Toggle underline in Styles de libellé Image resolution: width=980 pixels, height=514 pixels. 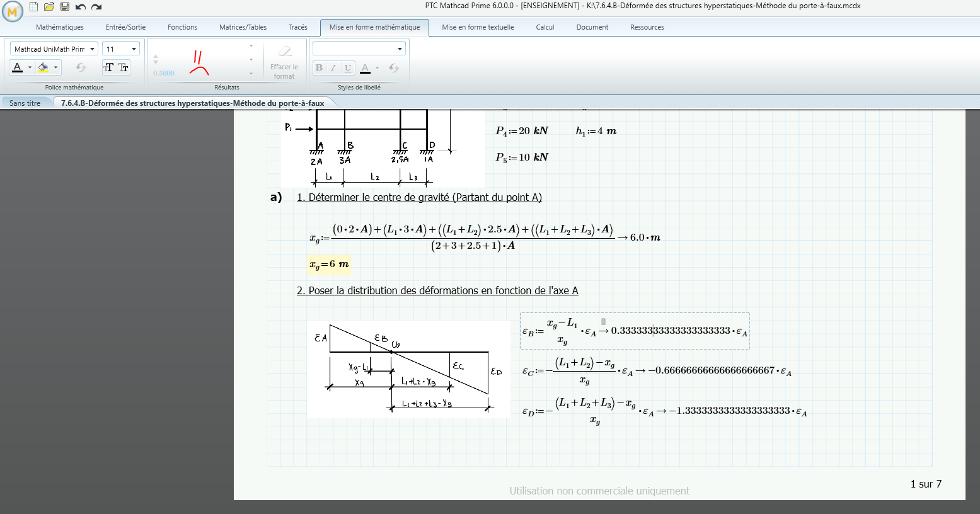click(348, 68)
